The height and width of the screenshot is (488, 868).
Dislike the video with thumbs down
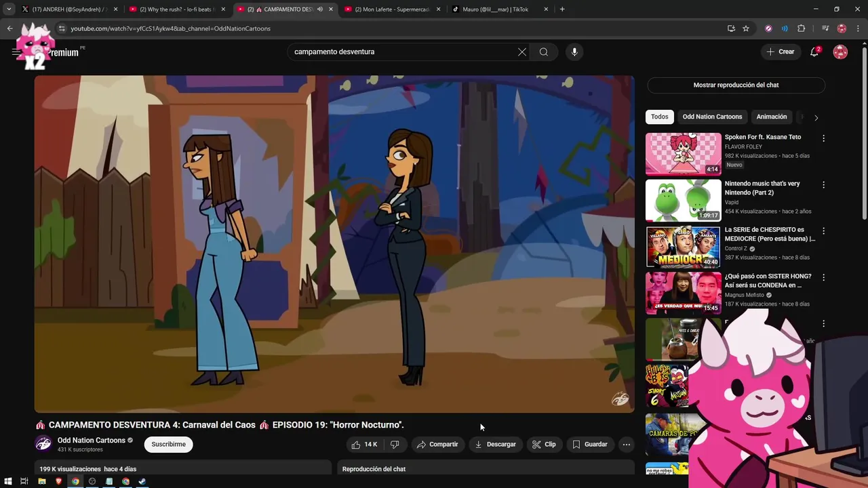point(395,445)
